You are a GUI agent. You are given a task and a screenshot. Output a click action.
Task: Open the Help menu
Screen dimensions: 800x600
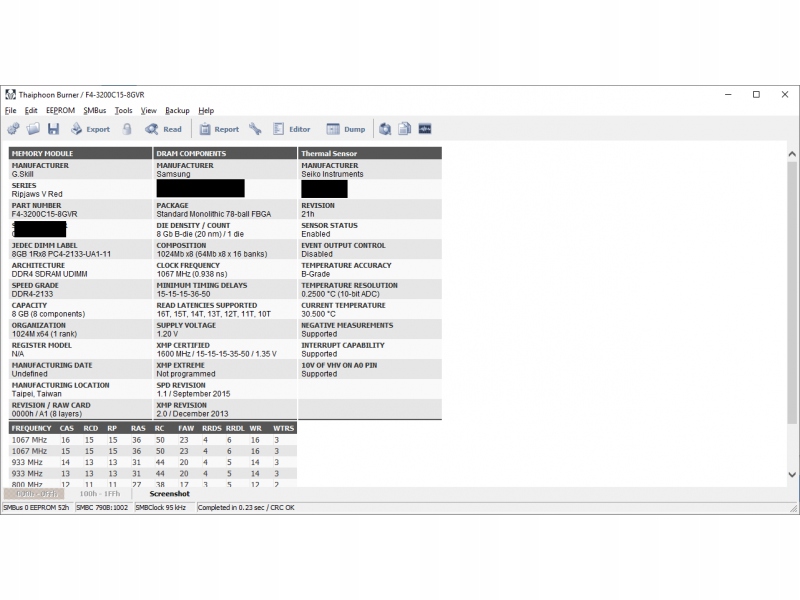click(x=206, y=110)
